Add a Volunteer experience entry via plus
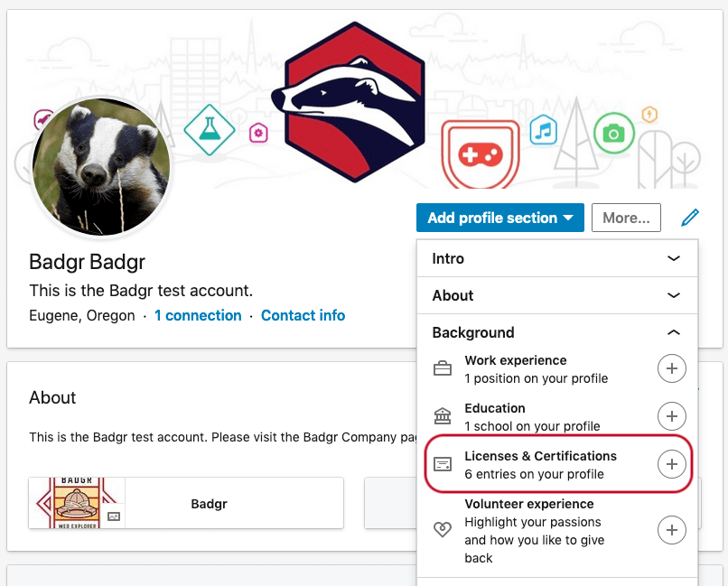Image resolution: width=728 pixels, height=586 pixels. [x=672, y=530]
